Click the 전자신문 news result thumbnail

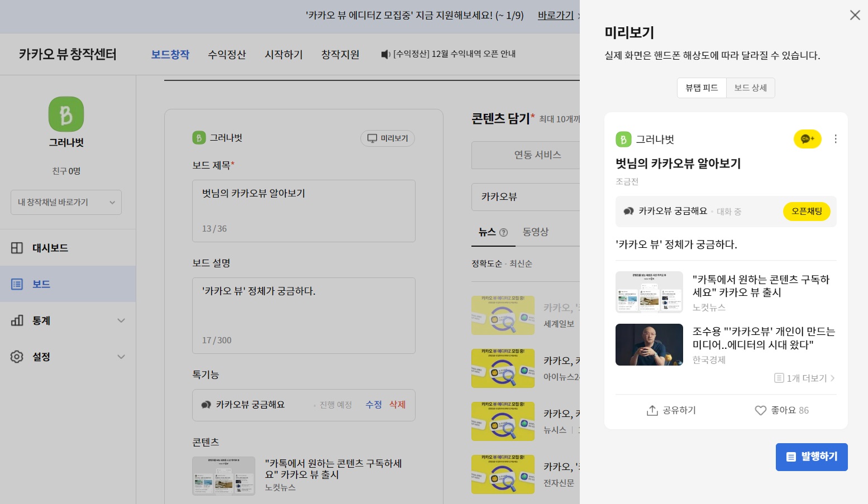tap(503, 474)
